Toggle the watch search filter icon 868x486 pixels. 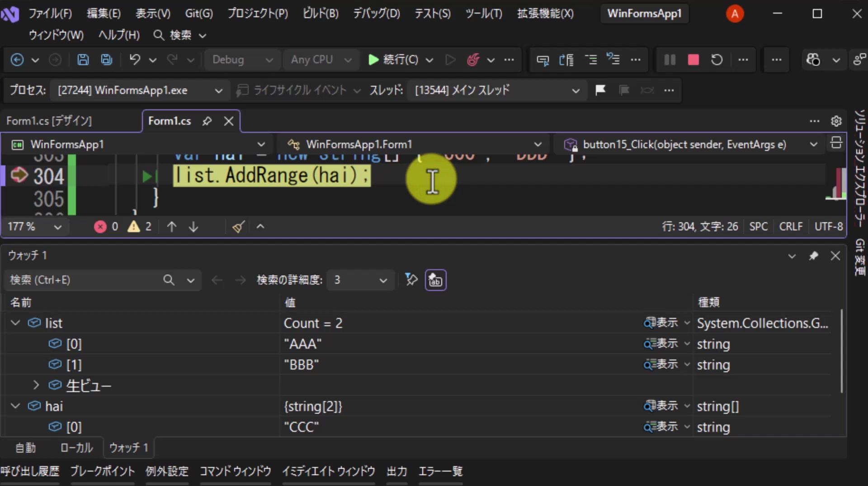point(411,280)
